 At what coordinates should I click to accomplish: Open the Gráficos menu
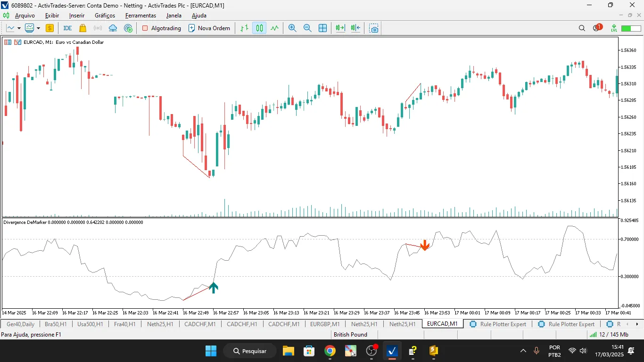105,16
